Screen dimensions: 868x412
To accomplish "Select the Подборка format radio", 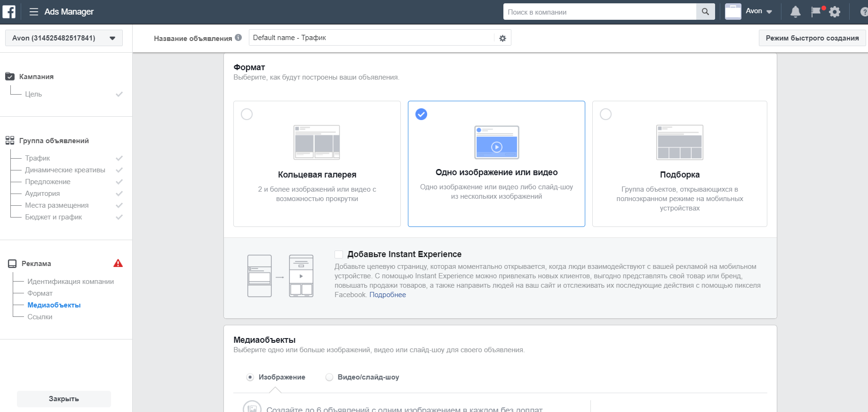I will (x=606, y=114).
